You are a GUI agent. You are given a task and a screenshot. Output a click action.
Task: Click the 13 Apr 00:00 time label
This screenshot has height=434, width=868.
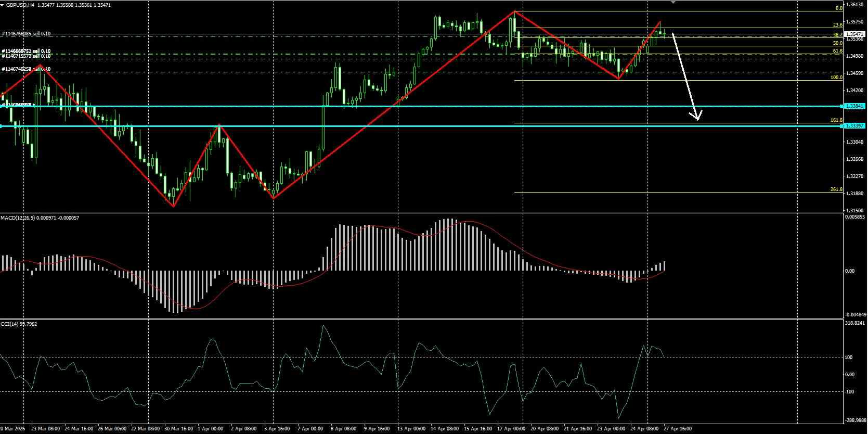[411, 429]
